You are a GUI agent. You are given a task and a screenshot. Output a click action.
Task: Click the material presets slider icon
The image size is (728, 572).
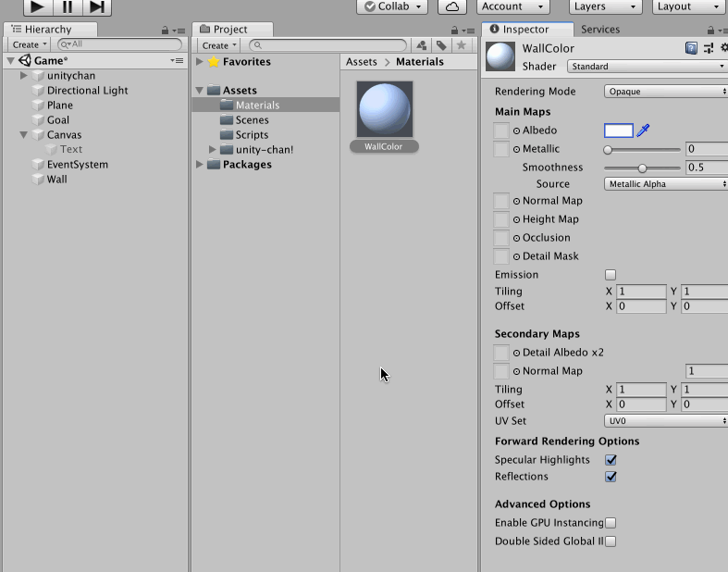pos(709,48)
